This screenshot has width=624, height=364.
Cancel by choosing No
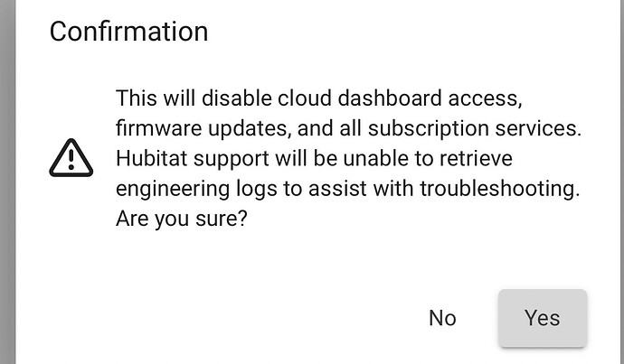point(442,318)
